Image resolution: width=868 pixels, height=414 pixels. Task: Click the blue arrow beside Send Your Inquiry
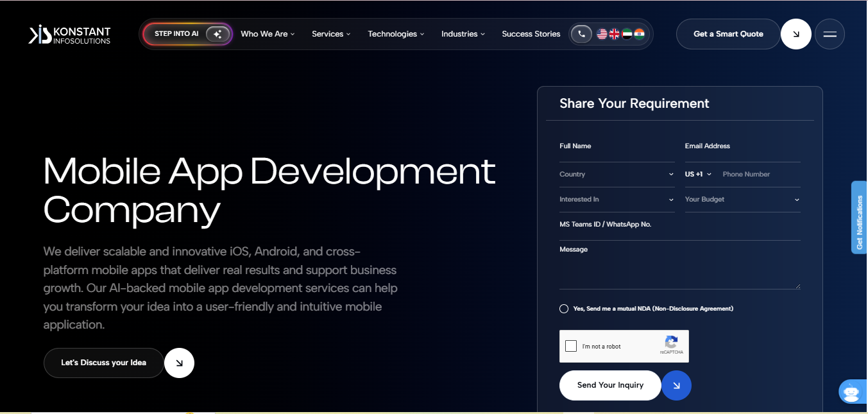pyautogui.click(x=676, y=385)
